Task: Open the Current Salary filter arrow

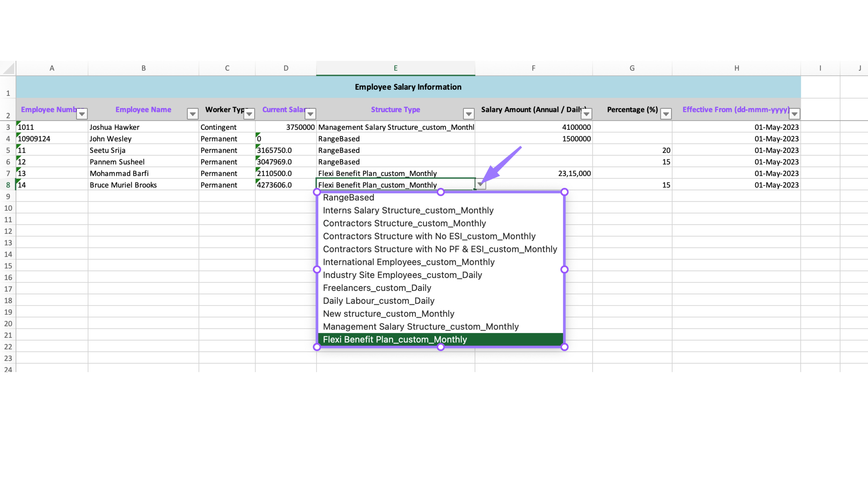Action: 310,114
